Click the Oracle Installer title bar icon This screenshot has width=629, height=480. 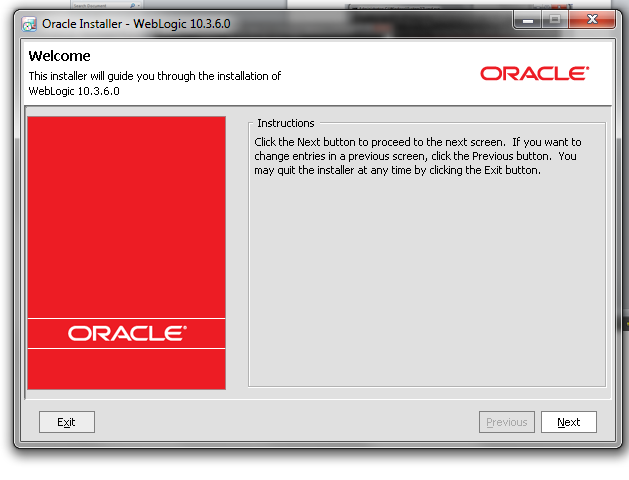point(29,24)
